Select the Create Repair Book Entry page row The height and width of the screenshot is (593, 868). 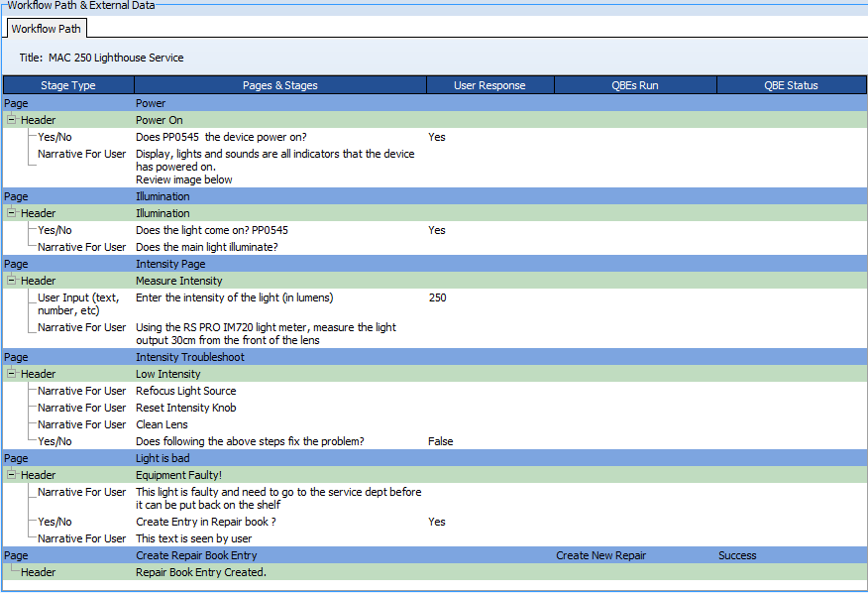point(196,555)
